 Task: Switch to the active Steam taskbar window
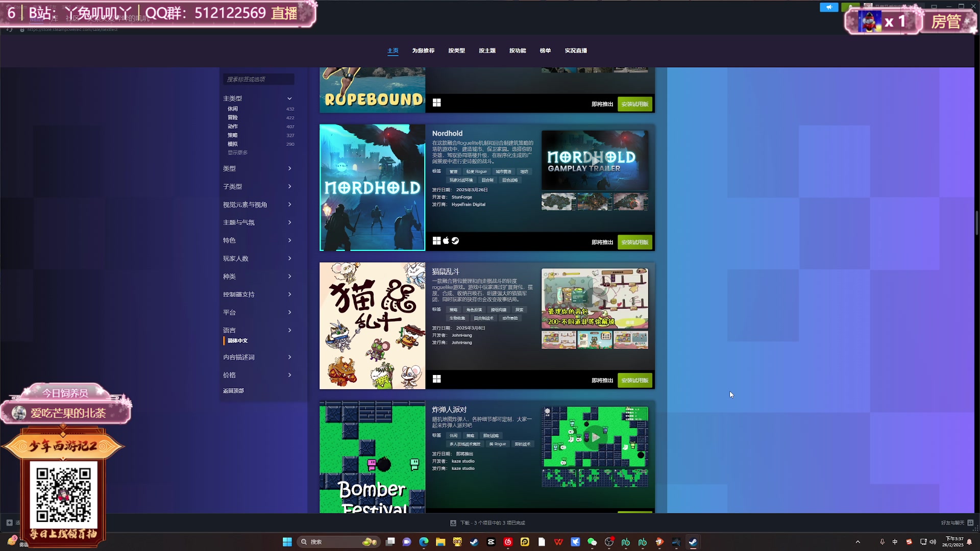click(693, 542)
